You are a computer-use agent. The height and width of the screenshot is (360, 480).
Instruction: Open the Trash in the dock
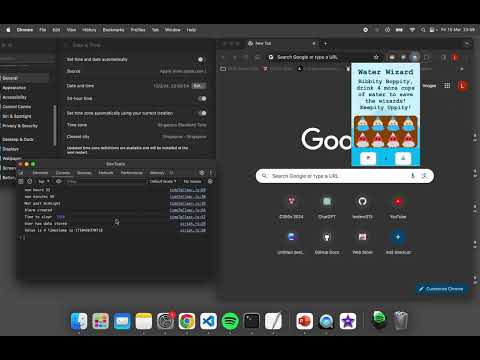[401, 321]
